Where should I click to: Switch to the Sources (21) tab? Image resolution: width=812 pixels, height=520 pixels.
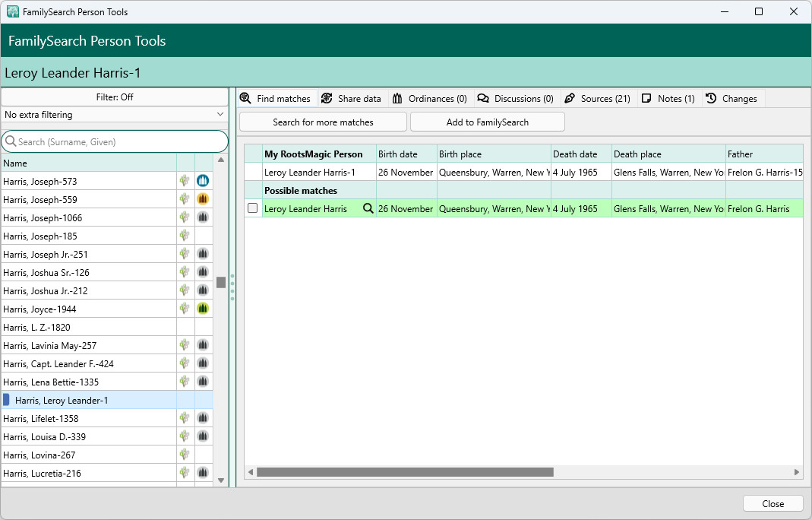(598, 99)
